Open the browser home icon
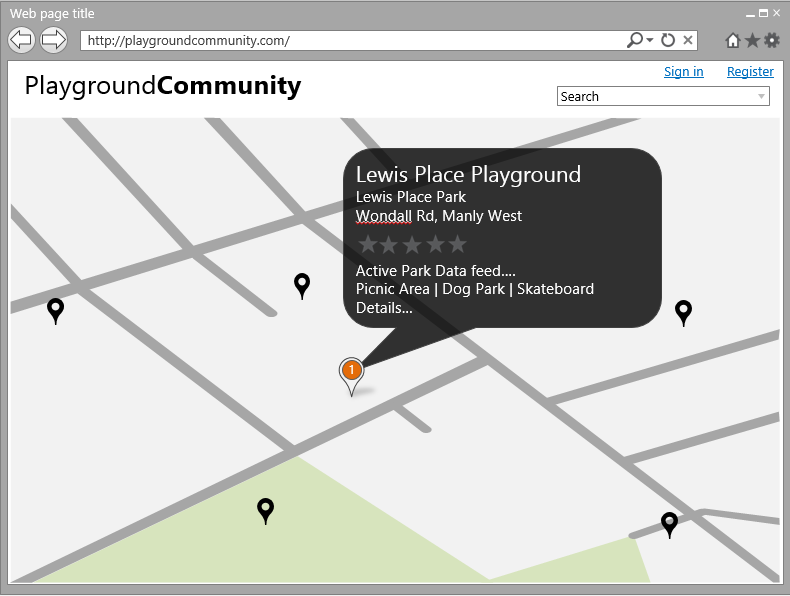This screenshot has width=790, height=596. pos(733,41)
